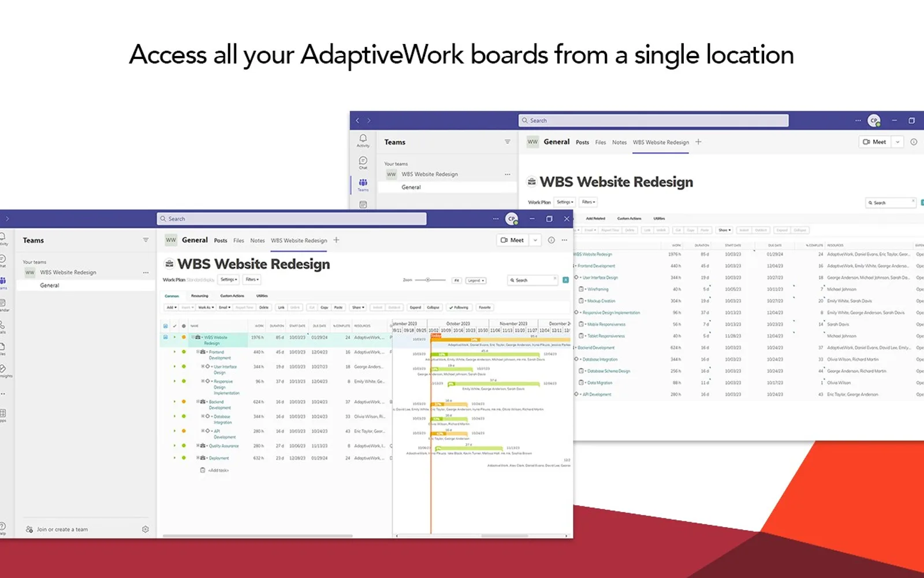The image size is (924, 578).
Task: Select the General channel in the front window
Action: (x=85, y=286)
